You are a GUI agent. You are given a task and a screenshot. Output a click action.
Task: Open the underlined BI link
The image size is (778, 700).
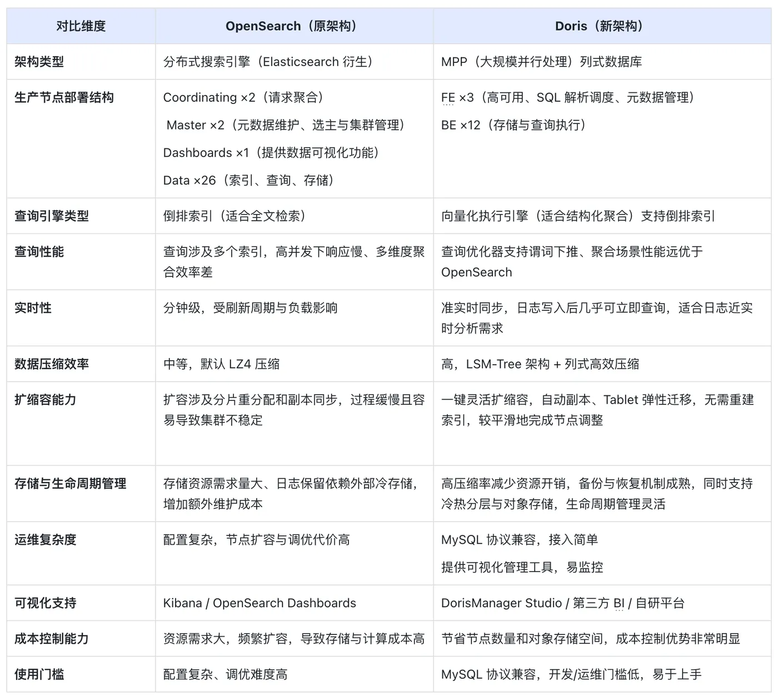619,603
